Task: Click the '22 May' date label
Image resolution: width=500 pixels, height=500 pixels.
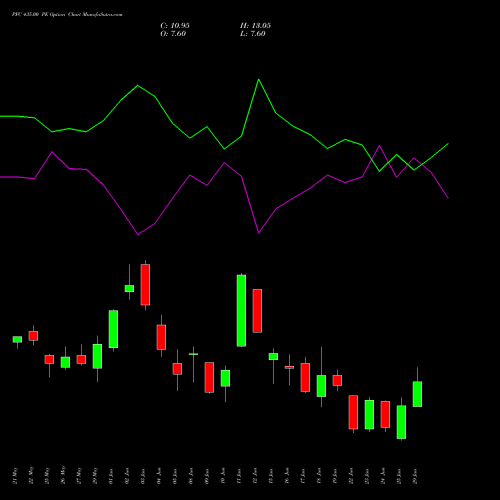Action: [31, 476]
